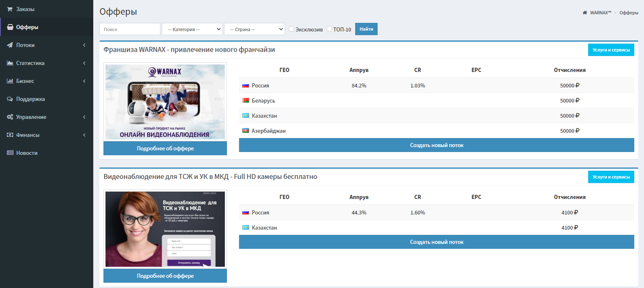Click the WARNAX online video surveillance banner image

point(165,102)
